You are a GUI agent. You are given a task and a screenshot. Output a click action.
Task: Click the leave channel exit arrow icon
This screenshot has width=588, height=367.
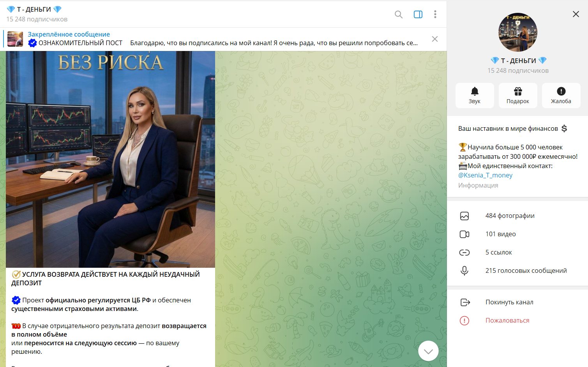465,302
